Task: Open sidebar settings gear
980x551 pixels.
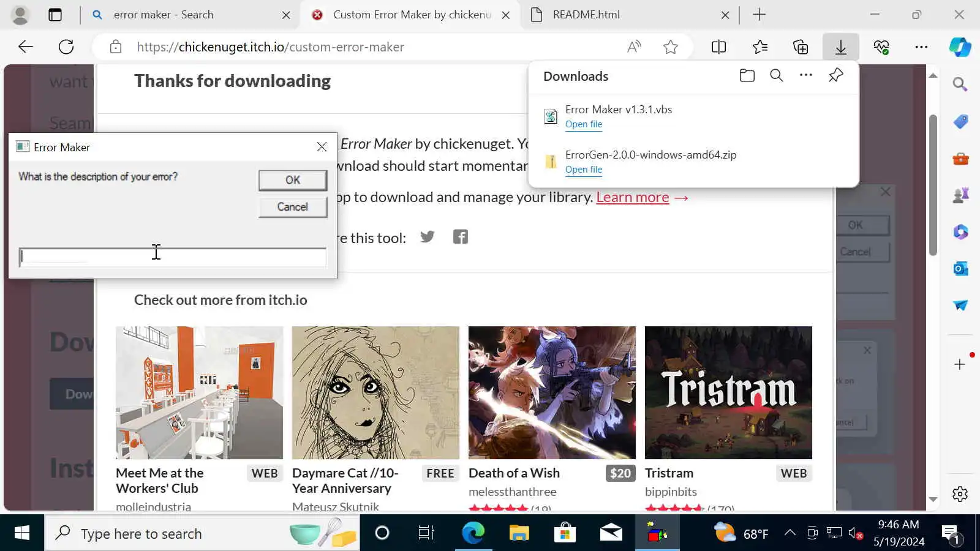Action: coord(960,493)
